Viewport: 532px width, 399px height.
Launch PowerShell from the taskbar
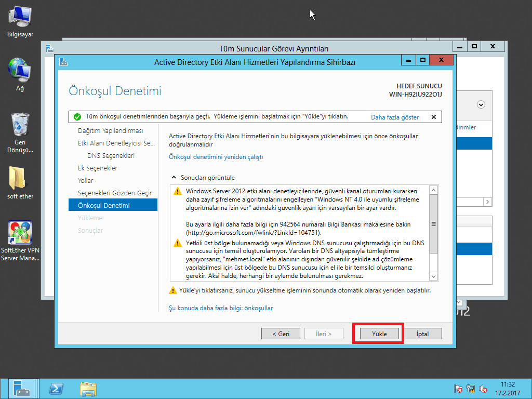pos(56,389)
